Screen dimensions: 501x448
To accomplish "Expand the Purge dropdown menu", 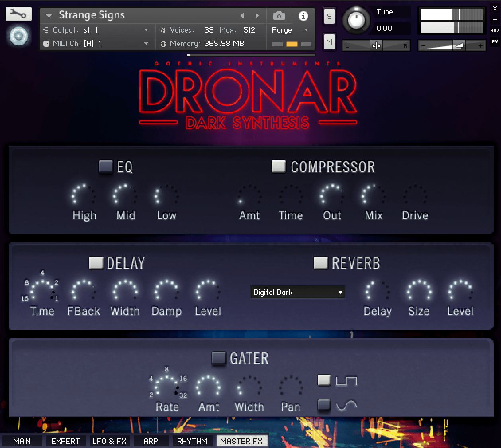I will click(306, 30).
